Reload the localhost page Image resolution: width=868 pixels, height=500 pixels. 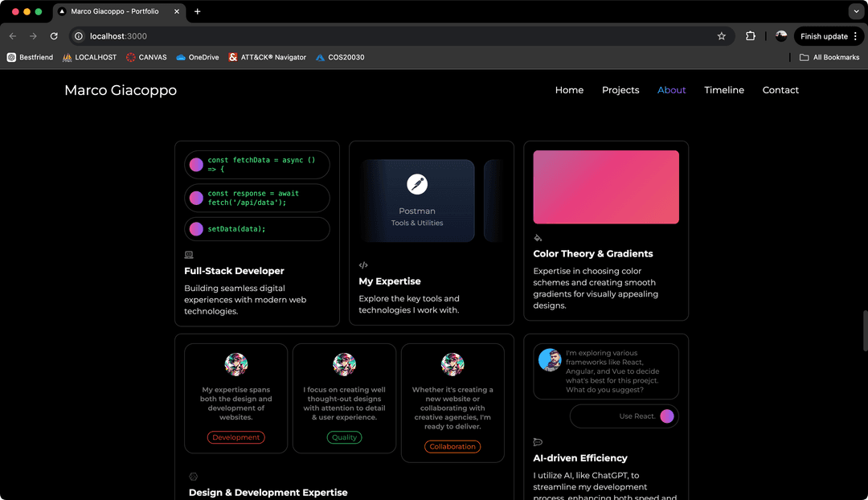click(x=54, y=36)
